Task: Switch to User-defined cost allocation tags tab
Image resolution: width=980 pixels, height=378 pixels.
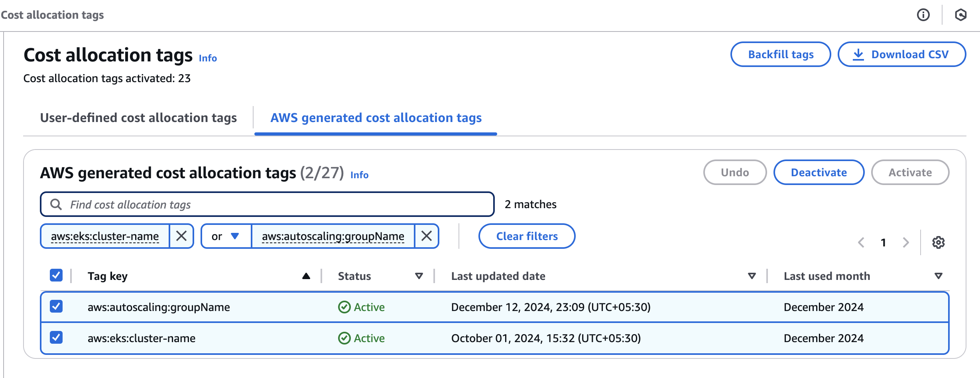Action: point(138,118)
